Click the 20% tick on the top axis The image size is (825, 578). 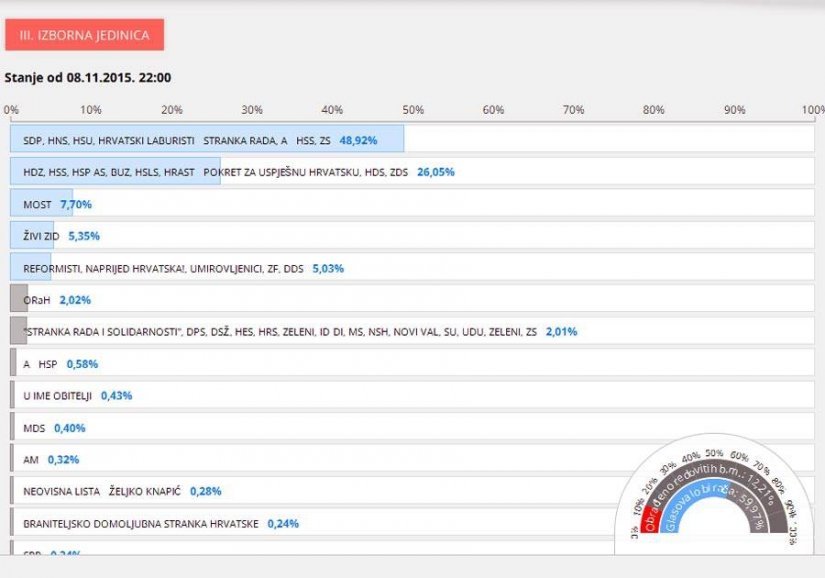[172, 110]
